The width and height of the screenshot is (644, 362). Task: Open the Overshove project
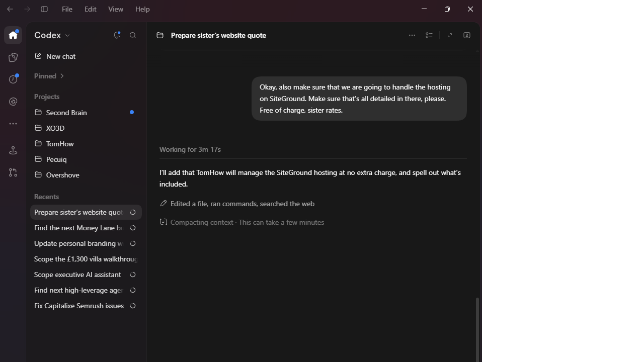pyautogui.click(x=86, y=175)
